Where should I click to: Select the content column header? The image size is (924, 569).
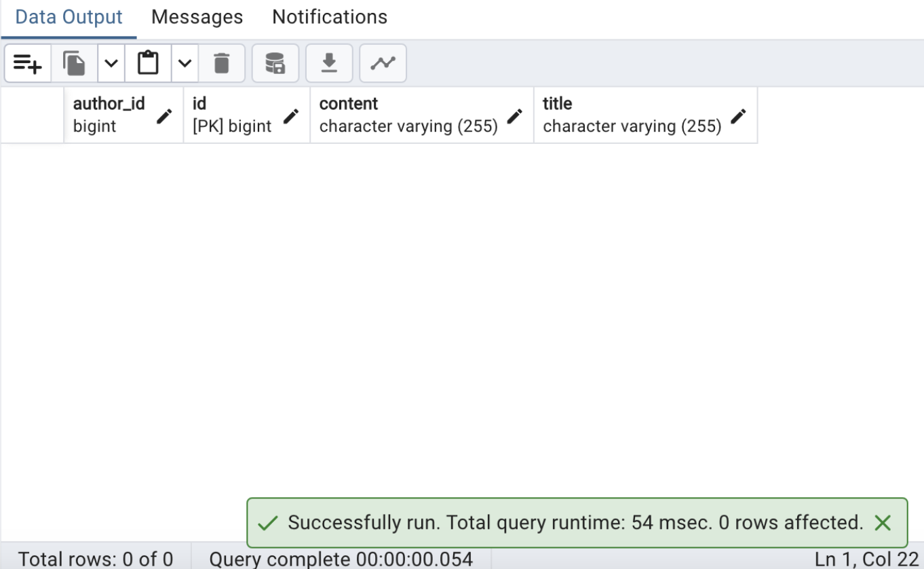click(x=408, y=115)
